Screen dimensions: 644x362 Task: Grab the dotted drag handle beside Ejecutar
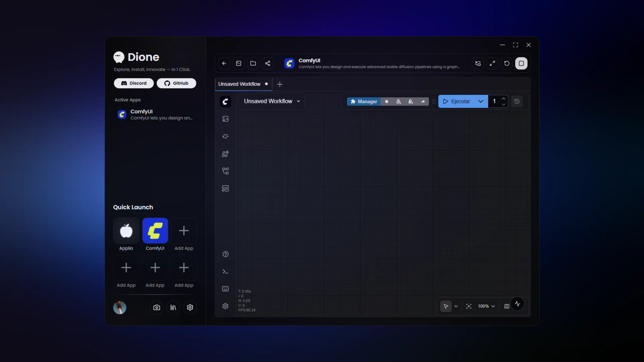(434, 102)
